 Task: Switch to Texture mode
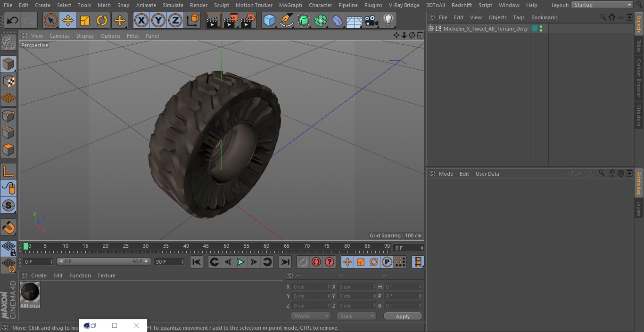click(x=8, y=81)
